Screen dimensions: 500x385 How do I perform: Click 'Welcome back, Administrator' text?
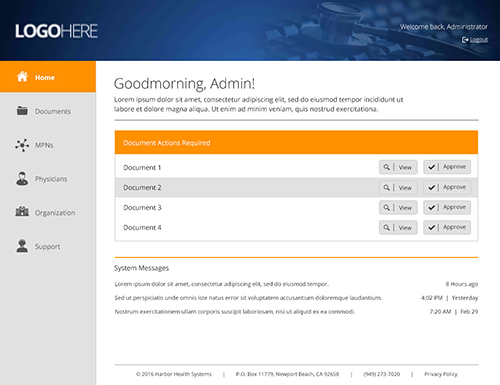click(444, 27)
